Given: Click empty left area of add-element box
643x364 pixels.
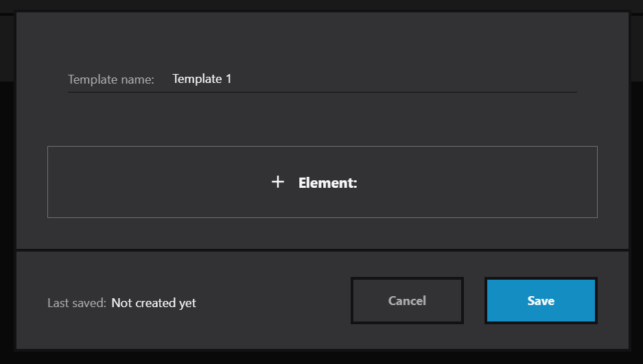Looking at the screenshot, I should [156, 182].
